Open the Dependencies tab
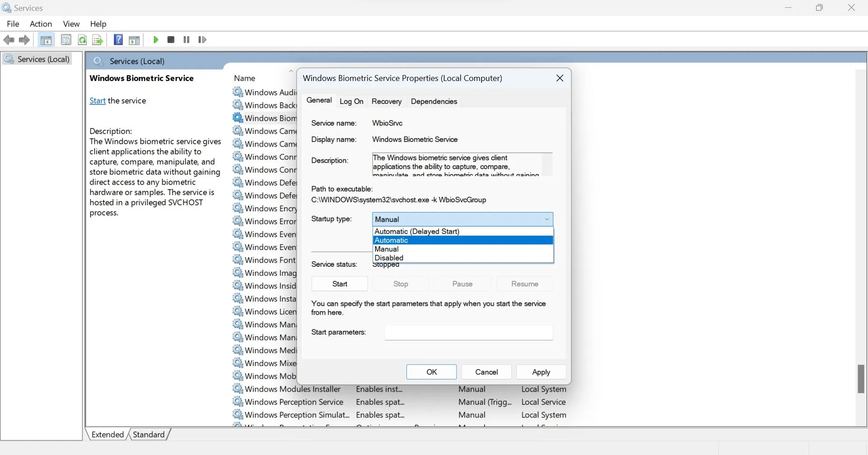The height and width of the screenshot is (455, 868). pos(434,101)
